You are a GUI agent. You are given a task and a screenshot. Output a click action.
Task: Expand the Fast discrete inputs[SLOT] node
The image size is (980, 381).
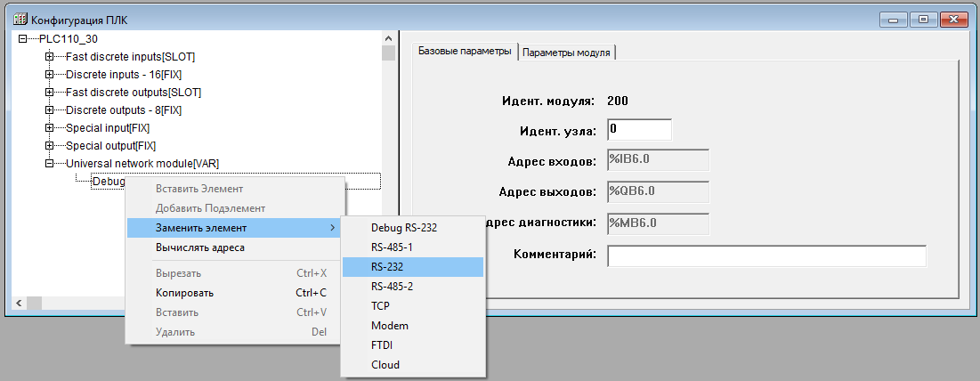point(50,56)
